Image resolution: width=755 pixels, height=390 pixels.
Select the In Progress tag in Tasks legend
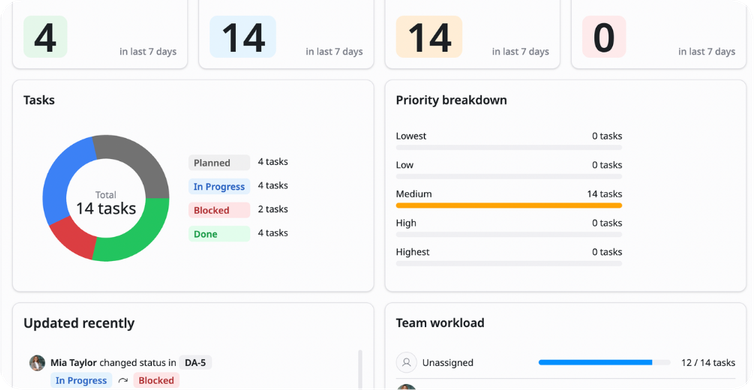tap(219, 186)
